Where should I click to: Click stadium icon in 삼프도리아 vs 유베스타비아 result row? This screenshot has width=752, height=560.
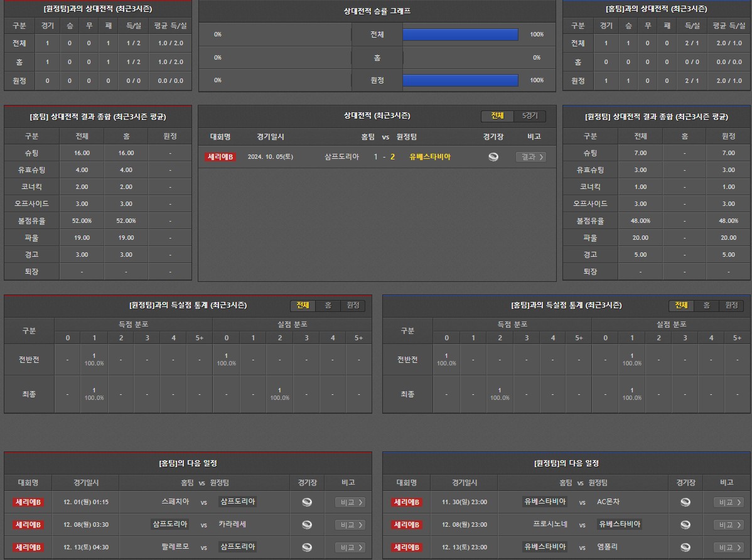[x=493, y=157]
